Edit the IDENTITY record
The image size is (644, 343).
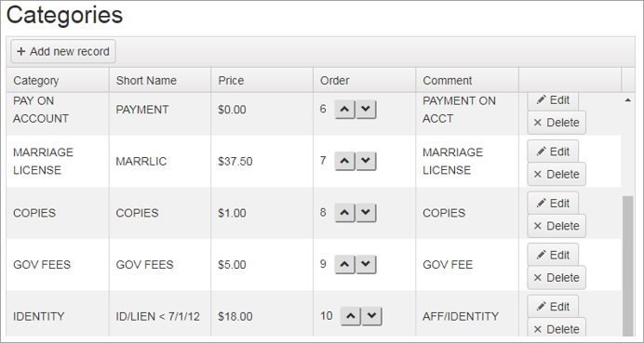[553, 307]
